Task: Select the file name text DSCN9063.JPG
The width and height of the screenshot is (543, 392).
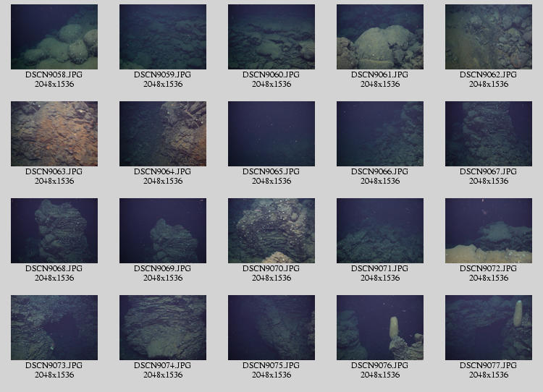Action: coord(54,171)
